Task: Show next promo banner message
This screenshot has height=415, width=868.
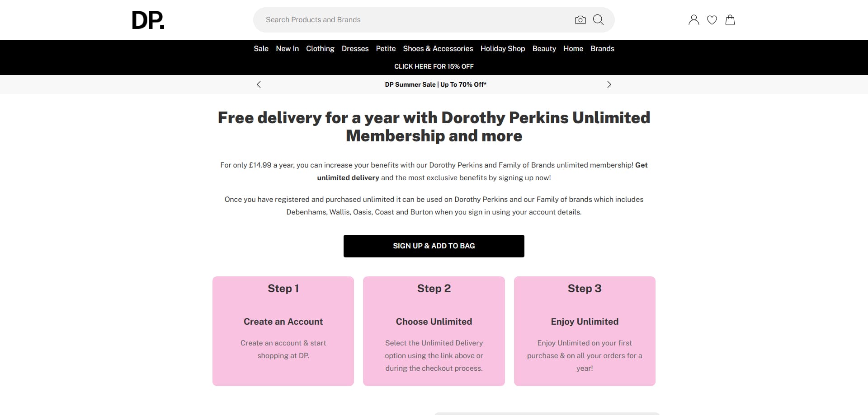Action: pyautogui.click(x=609, y=84)
